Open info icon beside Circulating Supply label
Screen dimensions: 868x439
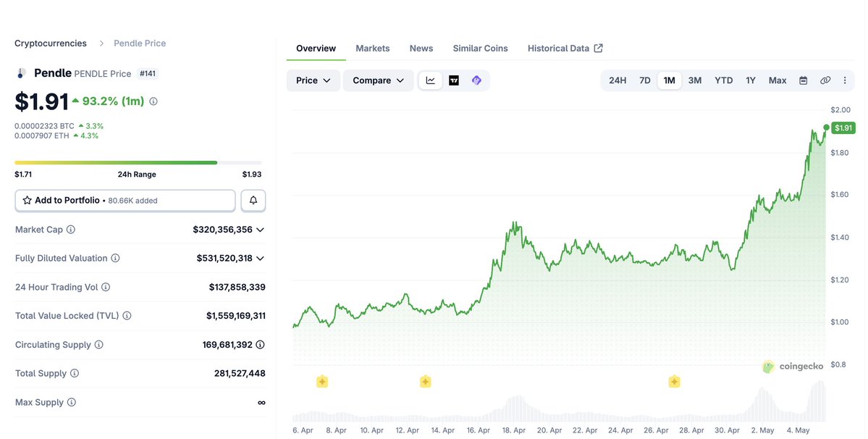tap(98, 344)
